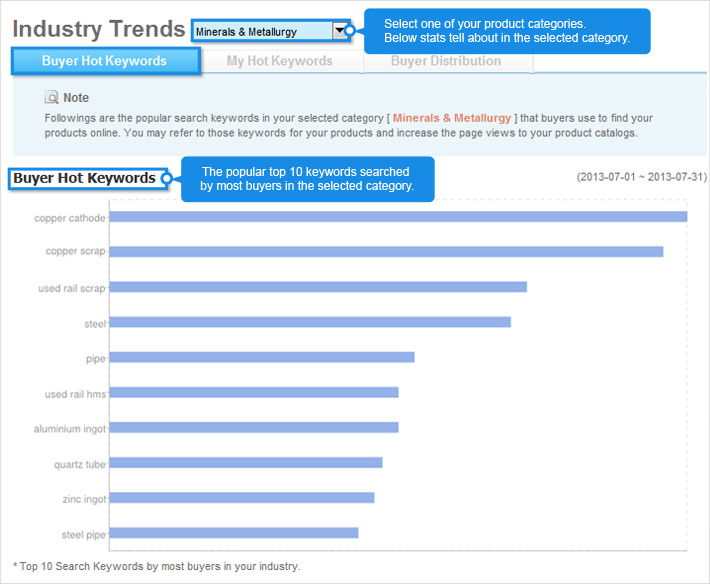Open the My Hot Keywords tab
This screenshot has width=710, height=584.
point(280,61)
